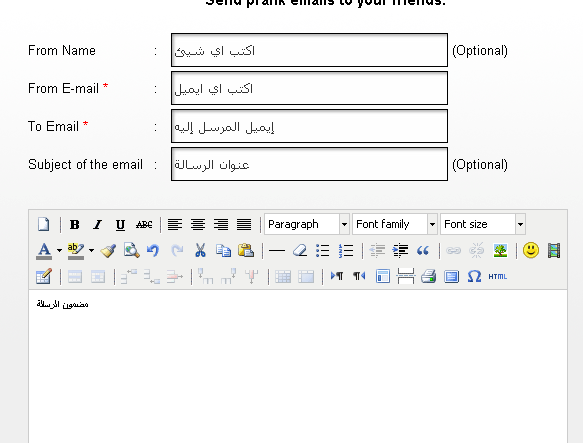Open the Font size dropdown
Image resolution: width=583 pixels, height=443 pixels.
(x=483, y=224)
